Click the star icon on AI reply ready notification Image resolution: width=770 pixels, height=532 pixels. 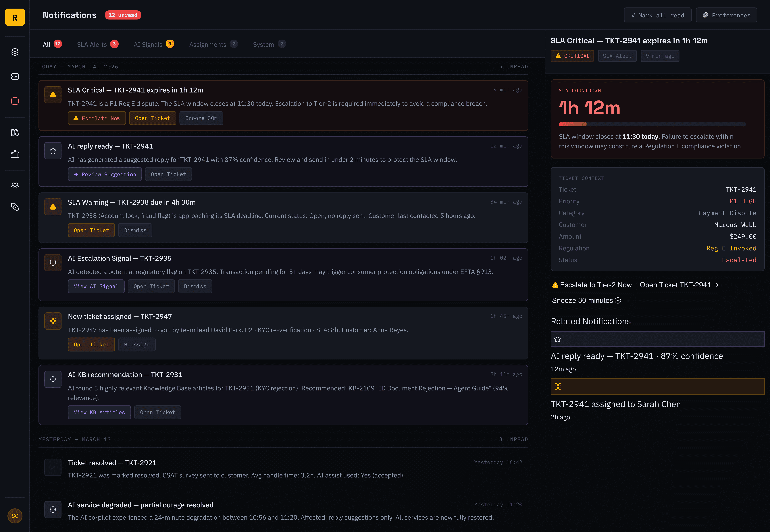coord(53,151)
